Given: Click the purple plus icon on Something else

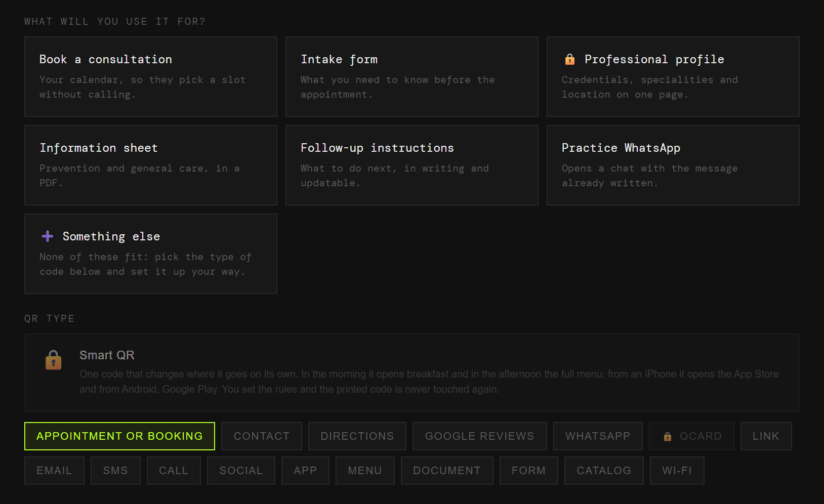Looking at the screenshot, I should point(48,236).
